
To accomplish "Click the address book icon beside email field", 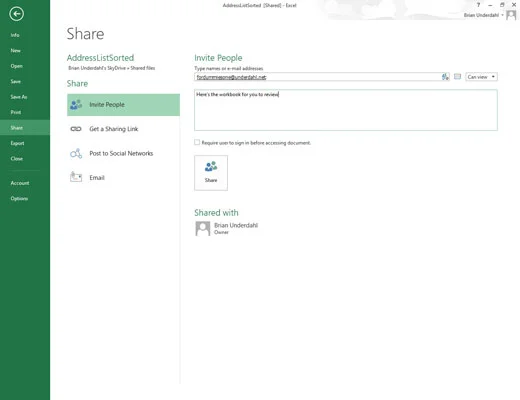I will tap(445, 77).
